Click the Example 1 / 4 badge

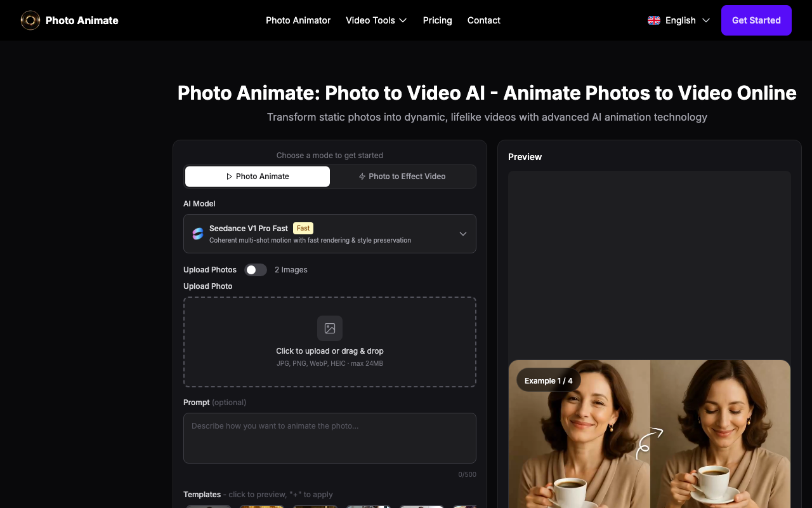pyautogui.click(x=549, y=381)
